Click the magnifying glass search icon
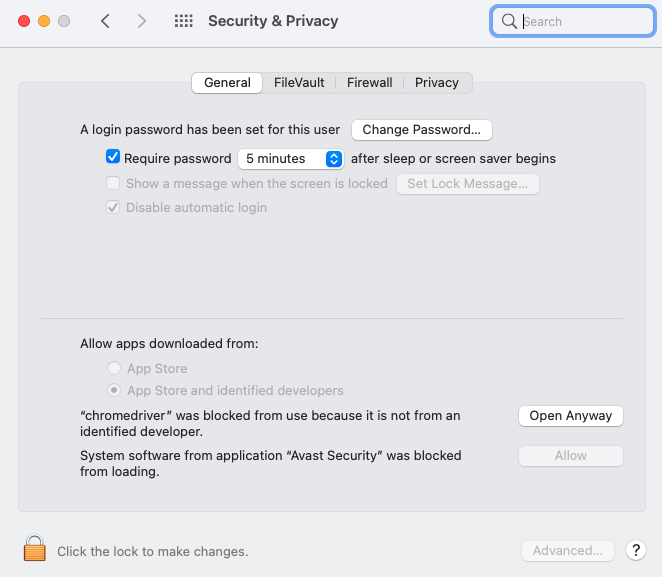This screenshot has height=577, width=662. [509, 21]
